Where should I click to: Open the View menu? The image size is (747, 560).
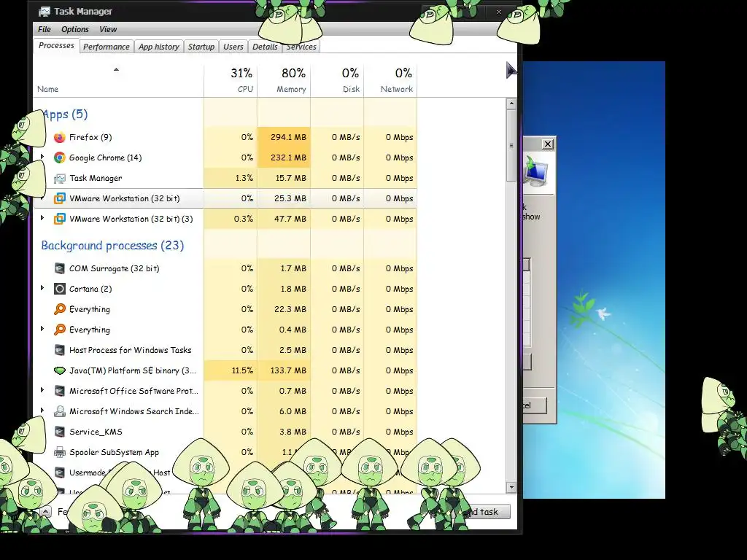tap(108, 29)
